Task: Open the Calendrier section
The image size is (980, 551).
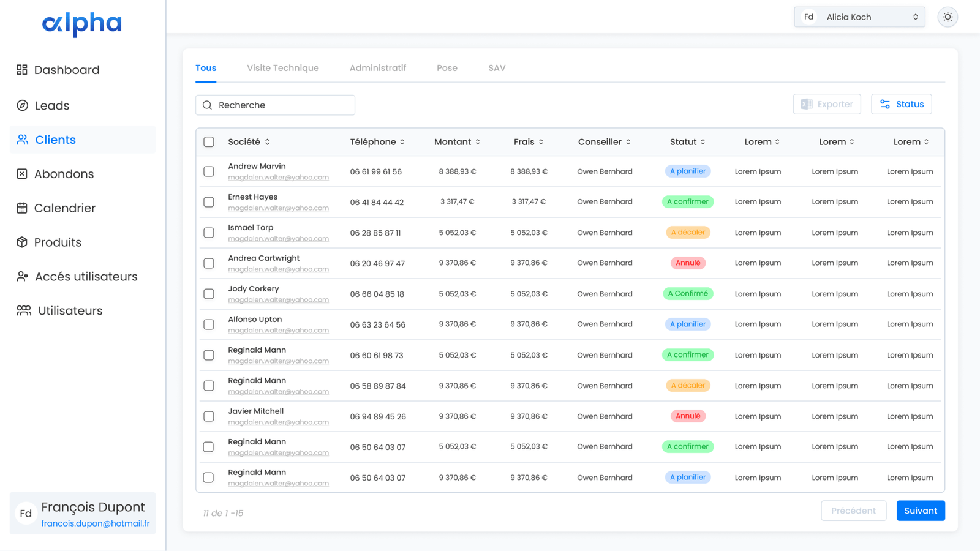Action: (64, 208)
